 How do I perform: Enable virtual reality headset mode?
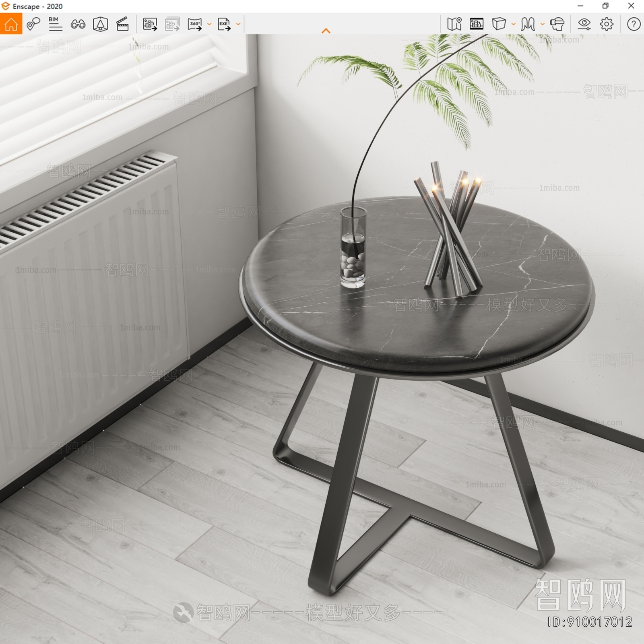pyautogui.click(x=557, y=24)
